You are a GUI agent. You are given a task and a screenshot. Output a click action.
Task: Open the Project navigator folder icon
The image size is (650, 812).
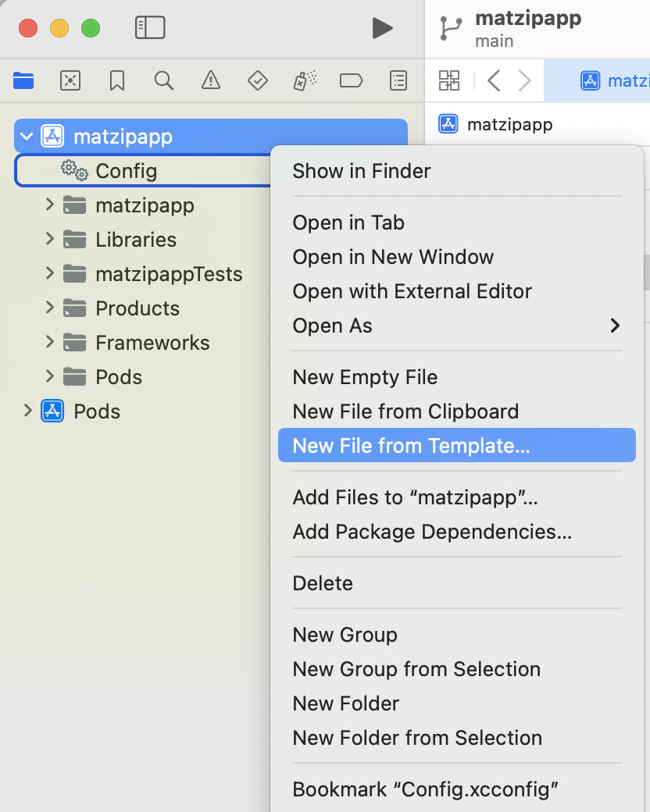[23, 80]
